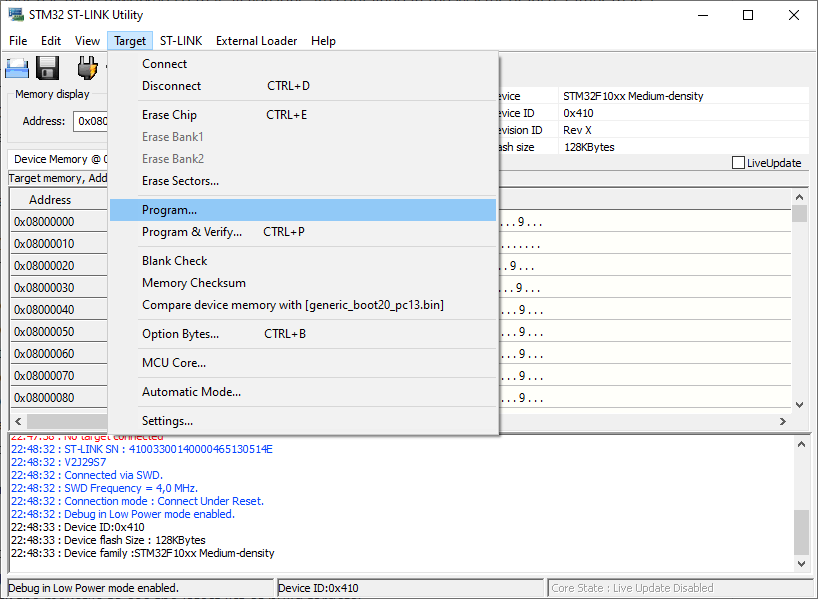Click the memory table scroll down arrow
818x599 pixels.
(x=799, y=404)
